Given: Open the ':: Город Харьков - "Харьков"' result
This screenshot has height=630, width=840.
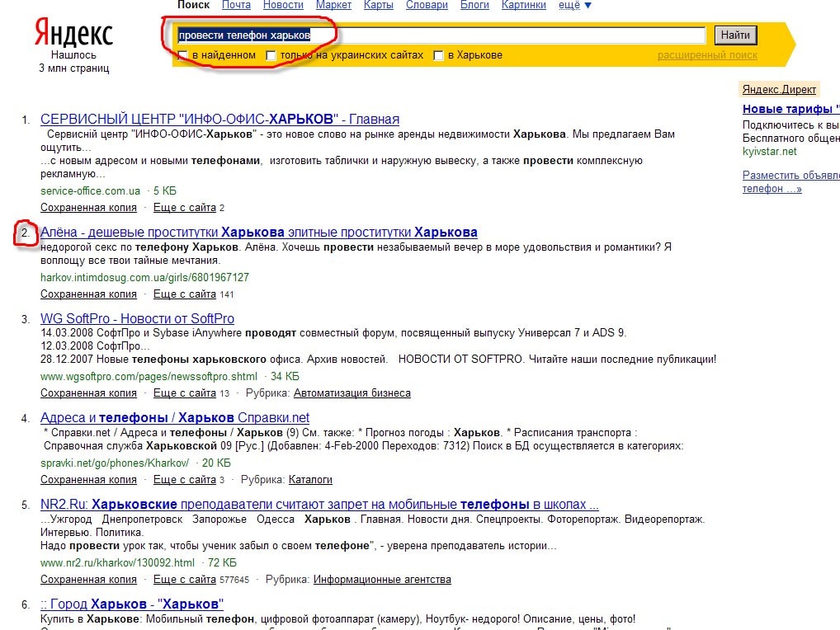Looking at the screenshot, I should 132,604.
